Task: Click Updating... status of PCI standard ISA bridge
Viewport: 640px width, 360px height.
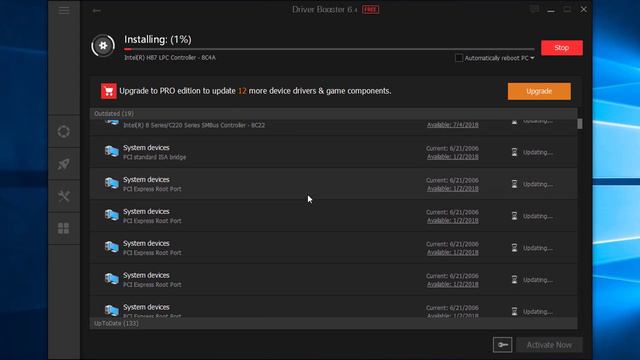Action: 538,152
